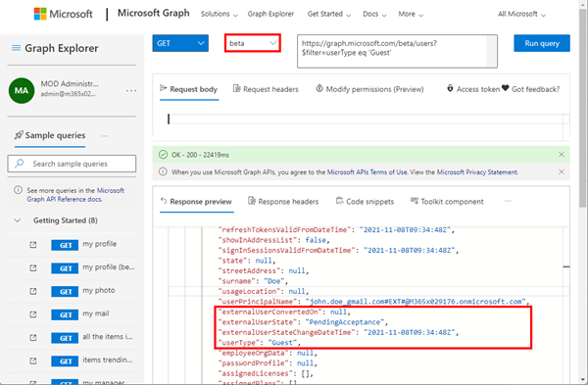The height and width of the screenshot is (385, 588).
Task: Select the Sample queries tab
Action: point(50,135)
